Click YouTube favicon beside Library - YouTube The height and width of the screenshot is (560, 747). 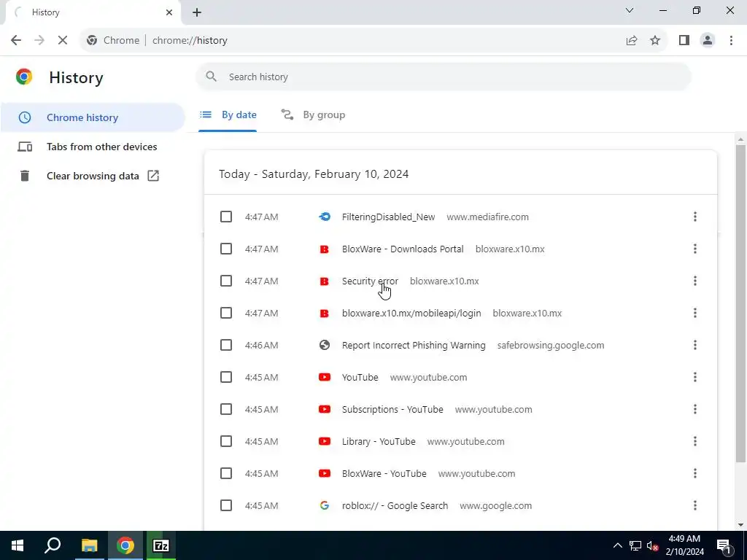tap(325, 441)
